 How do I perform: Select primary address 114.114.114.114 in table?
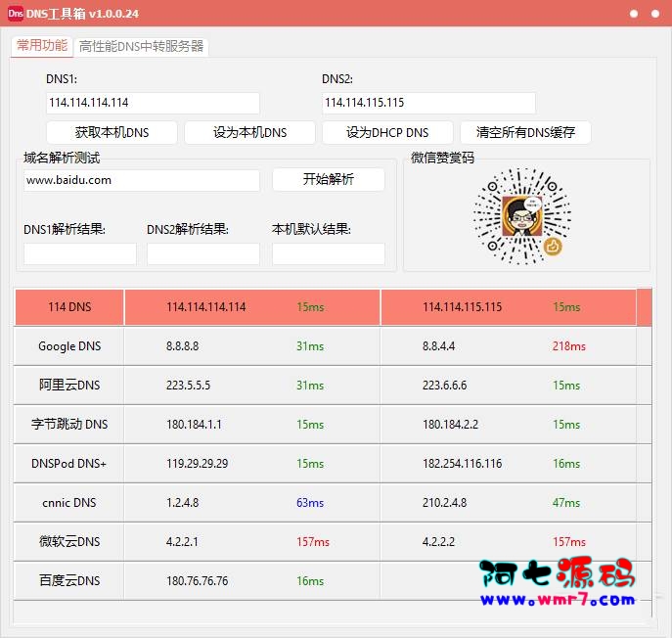coord(206,307)
